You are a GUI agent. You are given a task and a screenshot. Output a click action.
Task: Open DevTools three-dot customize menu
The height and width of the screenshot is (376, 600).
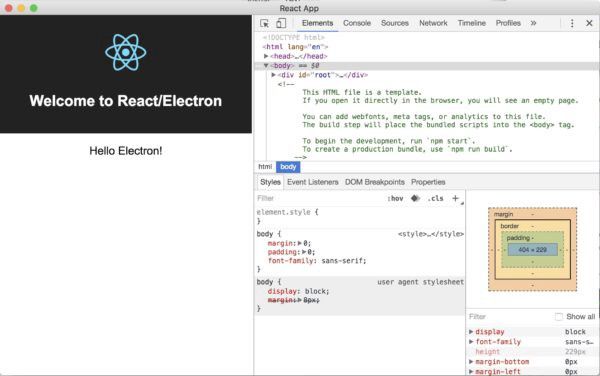pos(572,23)
